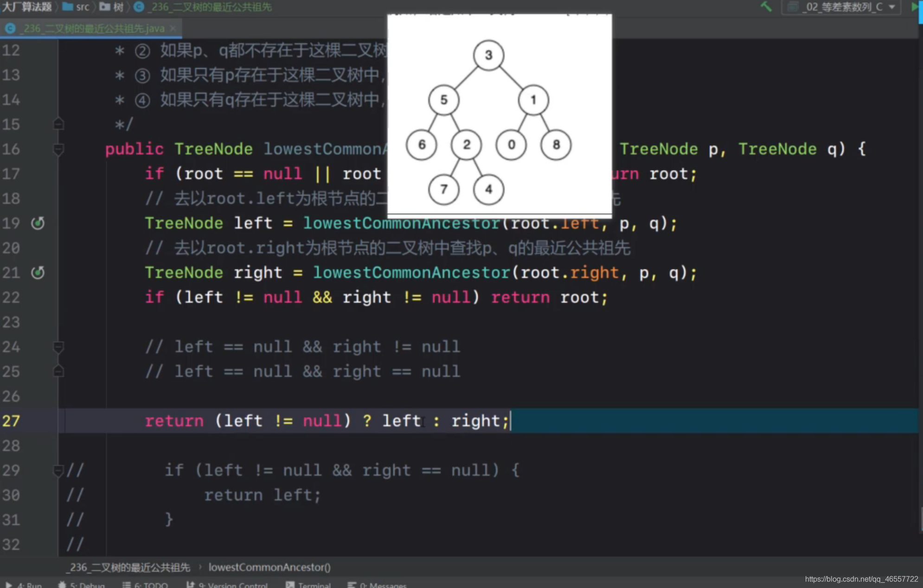923x588 pixels.
Task: Open the 9: Version Control tool window
Action: 227,584
